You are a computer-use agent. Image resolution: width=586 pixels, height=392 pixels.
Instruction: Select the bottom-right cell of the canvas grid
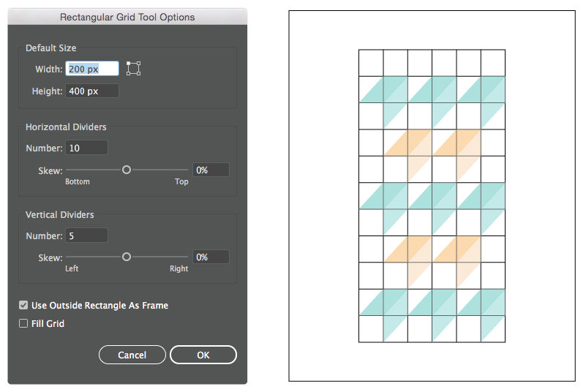coord(493,328)
